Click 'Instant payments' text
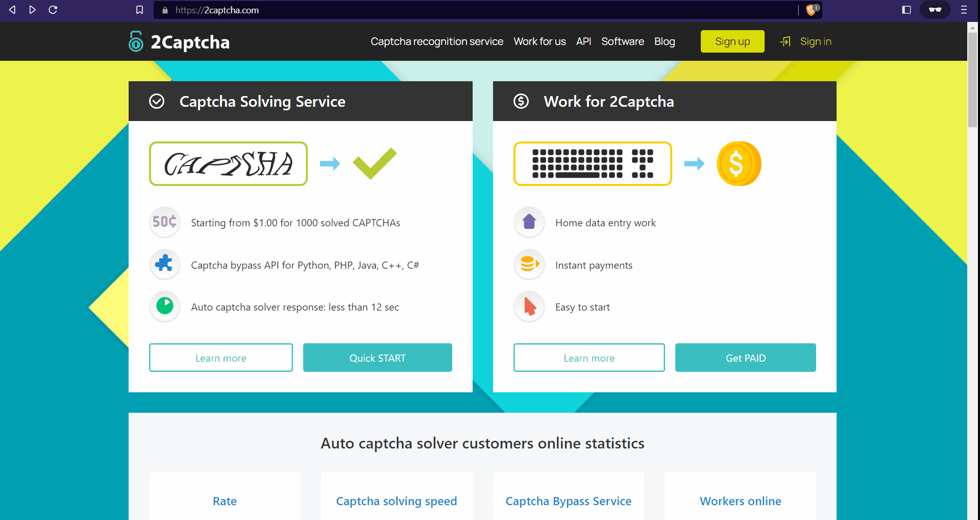The height and width of the screenshot is (520, 980). point(594,265)
